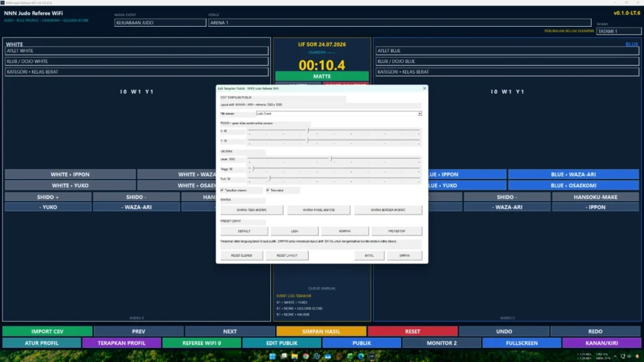Award WHITE • IPPON
The image size is (644, 362).
coord(70,174)
